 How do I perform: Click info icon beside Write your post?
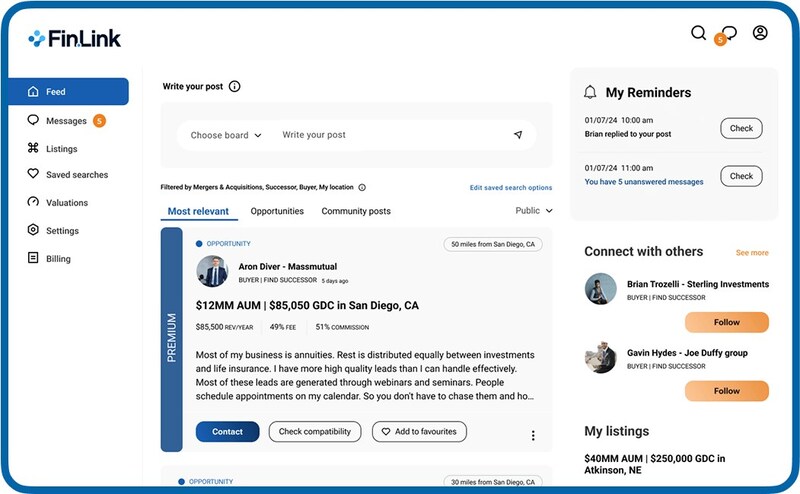pos(235,86)
